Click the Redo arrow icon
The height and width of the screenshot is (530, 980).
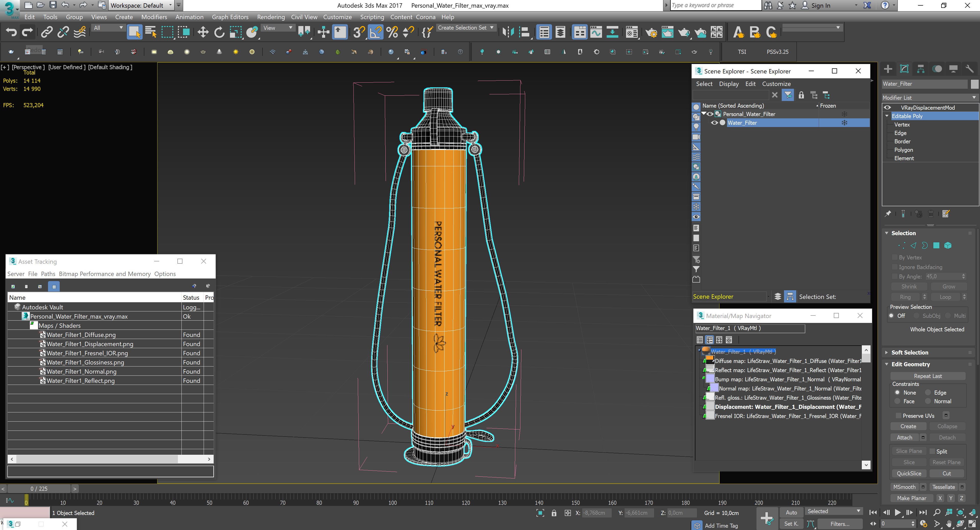(x=27, y=32)
